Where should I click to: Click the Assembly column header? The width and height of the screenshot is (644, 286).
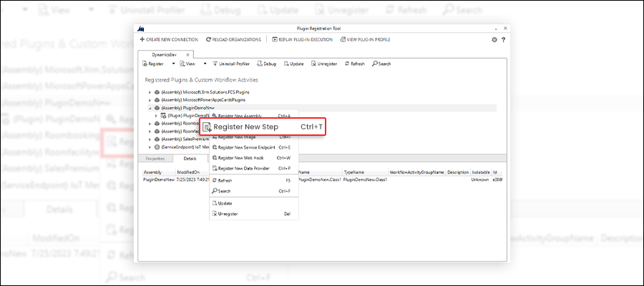tap(159, 172)
